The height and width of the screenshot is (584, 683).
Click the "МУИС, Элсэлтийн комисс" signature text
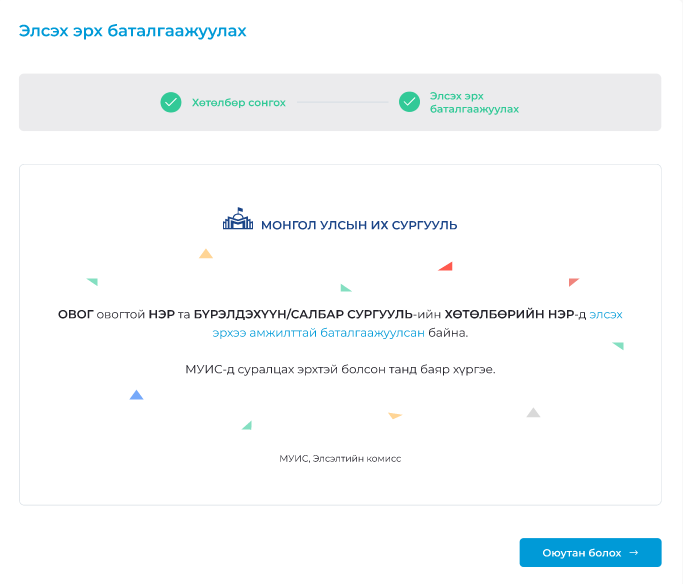(x=340, y=459)
